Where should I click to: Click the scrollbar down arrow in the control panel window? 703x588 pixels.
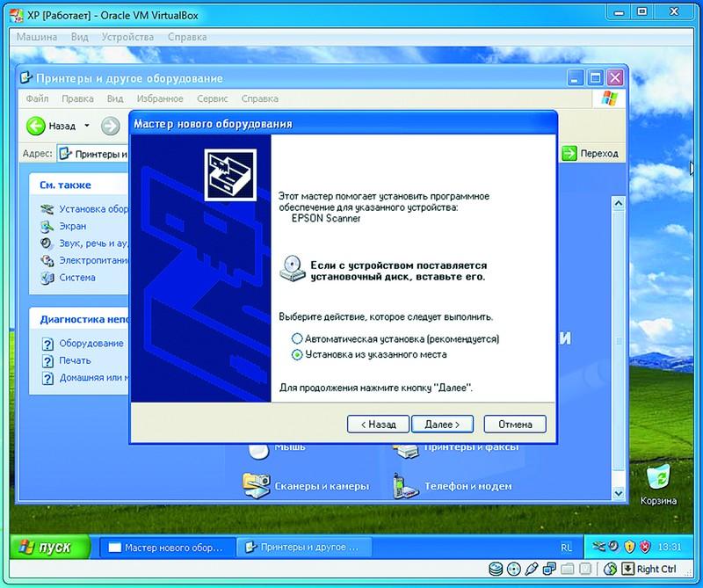(619, 493)
